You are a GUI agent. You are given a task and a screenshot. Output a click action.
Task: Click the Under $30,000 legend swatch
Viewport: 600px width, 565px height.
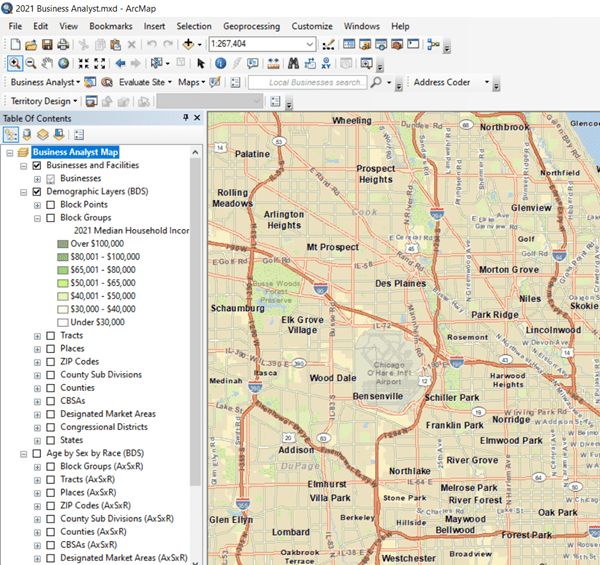[63, 322]
